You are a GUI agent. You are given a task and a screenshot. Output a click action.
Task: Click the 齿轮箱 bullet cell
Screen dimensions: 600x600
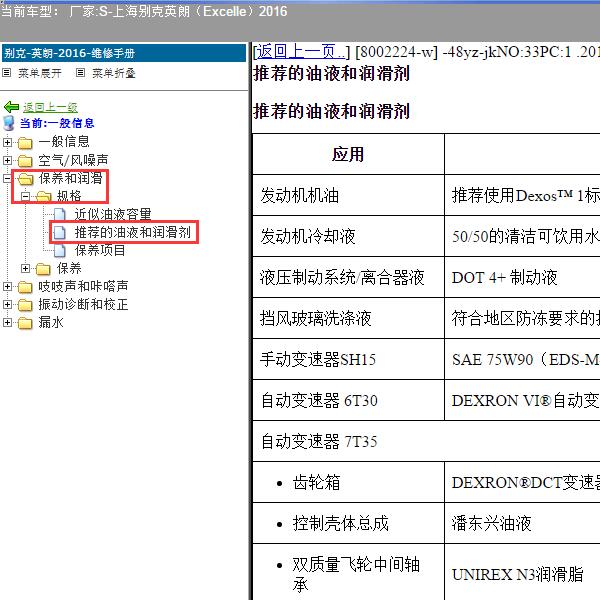tap(348, 482)
